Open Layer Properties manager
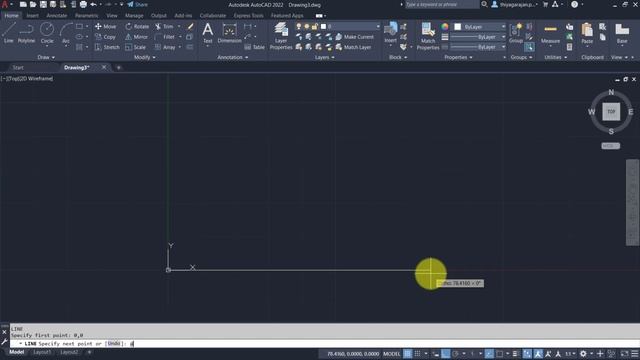The image size is (640, 360). click(x=281, y=36)
